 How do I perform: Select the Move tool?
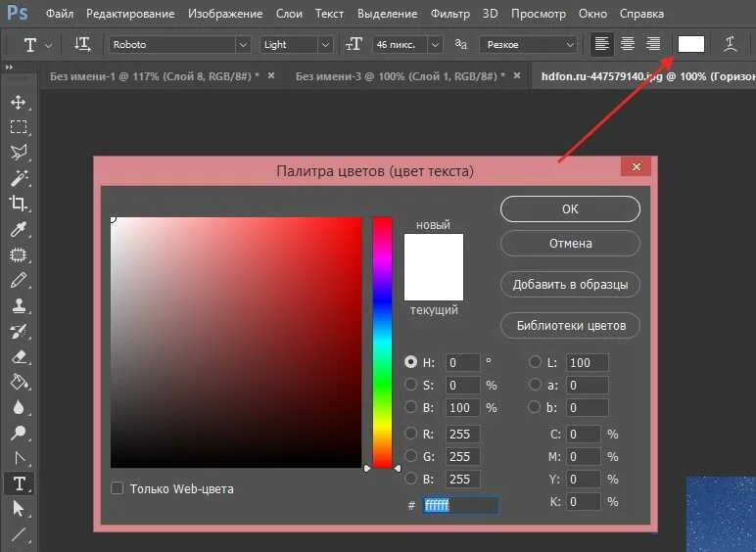(19, 102)
